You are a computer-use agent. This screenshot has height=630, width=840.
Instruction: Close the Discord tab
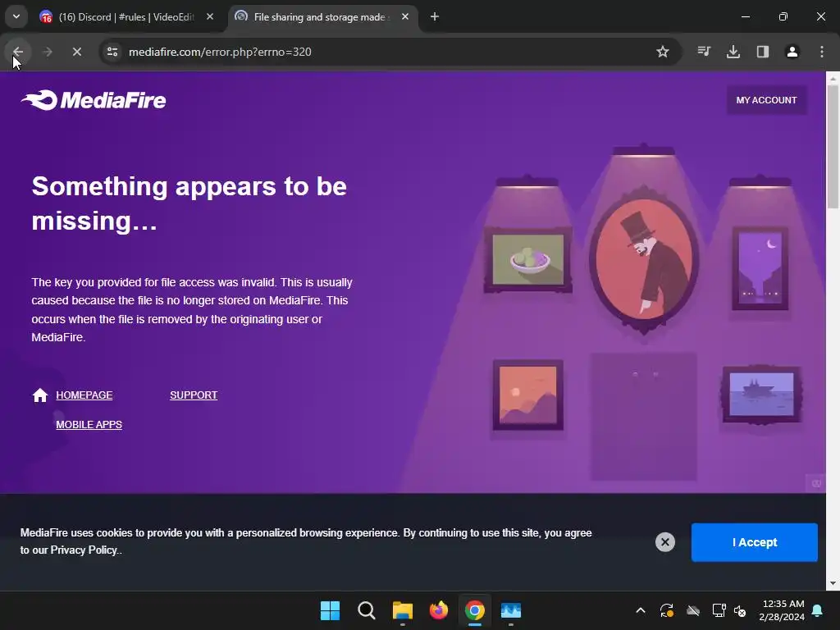210,17
